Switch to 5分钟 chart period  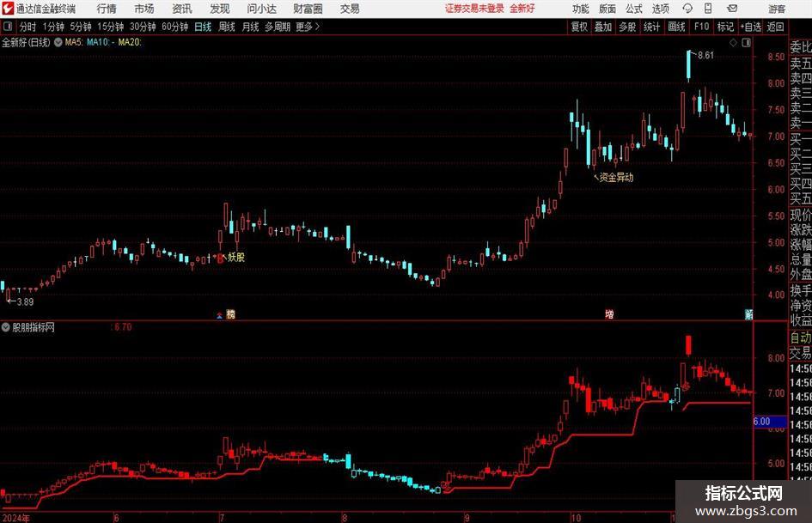[80, 27]
